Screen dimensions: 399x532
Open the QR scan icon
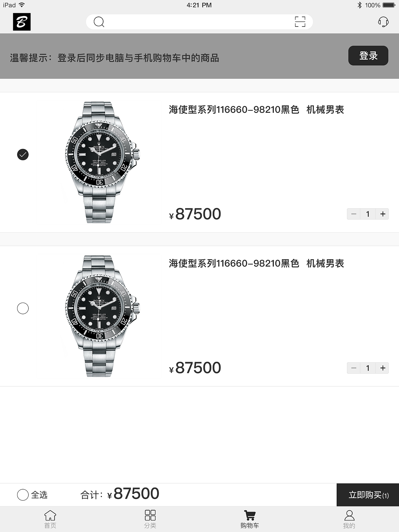[x=300, y=22]
